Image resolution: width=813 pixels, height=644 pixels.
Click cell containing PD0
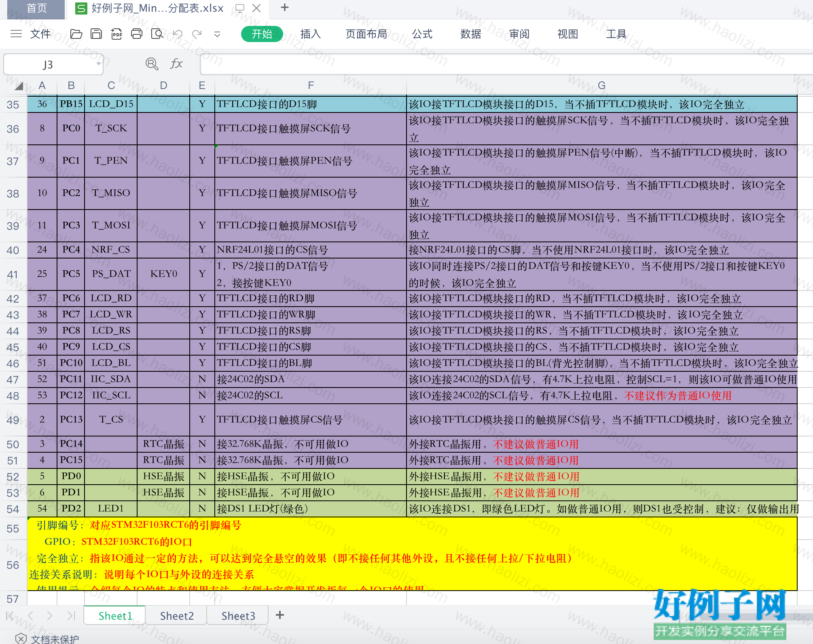tap(71, 476)
